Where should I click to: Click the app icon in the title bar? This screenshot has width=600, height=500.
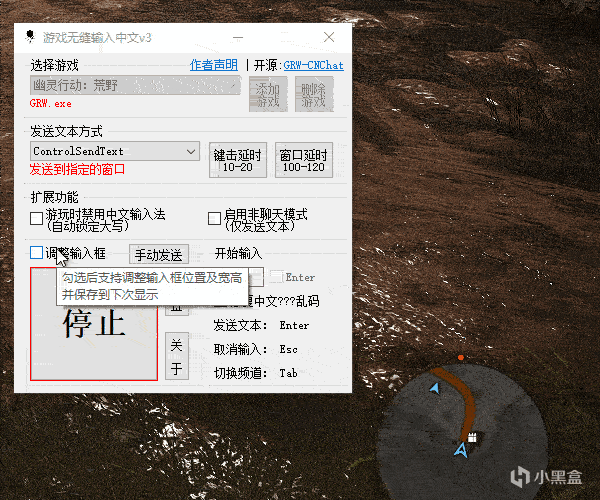(x=30, y=37)
